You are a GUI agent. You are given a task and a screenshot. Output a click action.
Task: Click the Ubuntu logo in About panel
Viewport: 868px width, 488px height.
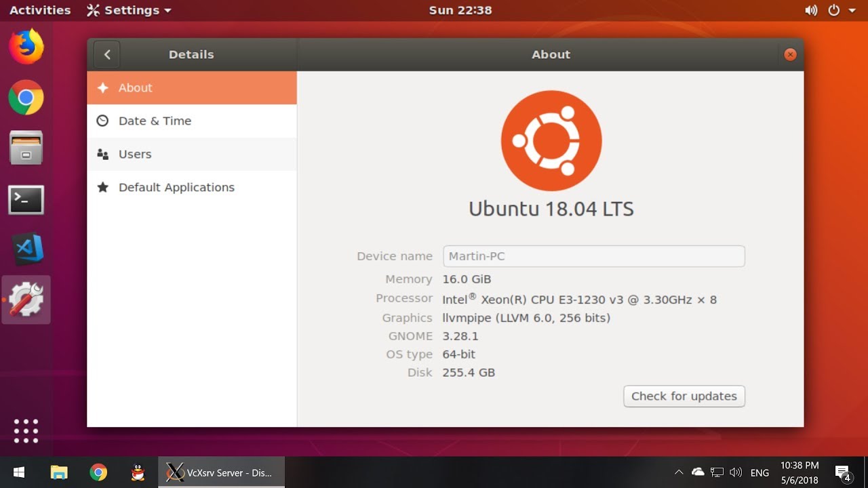click(551, 140)
